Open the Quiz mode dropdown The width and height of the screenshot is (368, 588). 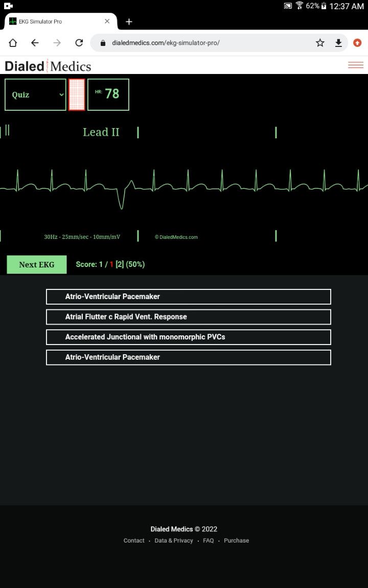coord(35,94)
